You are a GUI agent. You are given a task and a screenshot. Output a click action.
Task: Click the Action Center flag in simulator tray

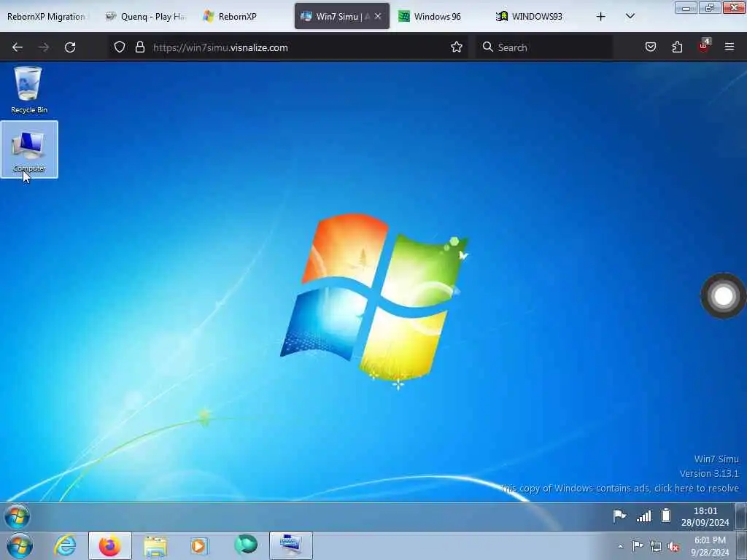click(619, 516)
